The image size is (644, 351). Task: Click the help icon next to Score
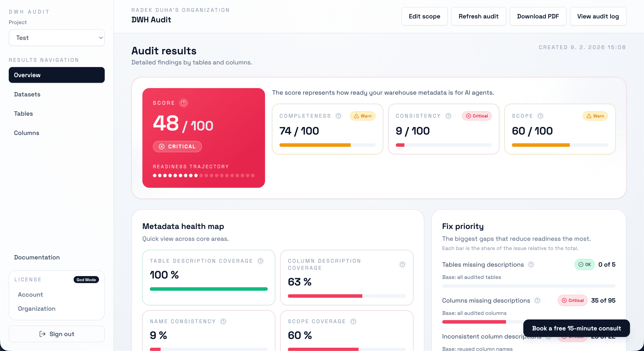click(183, 103)
